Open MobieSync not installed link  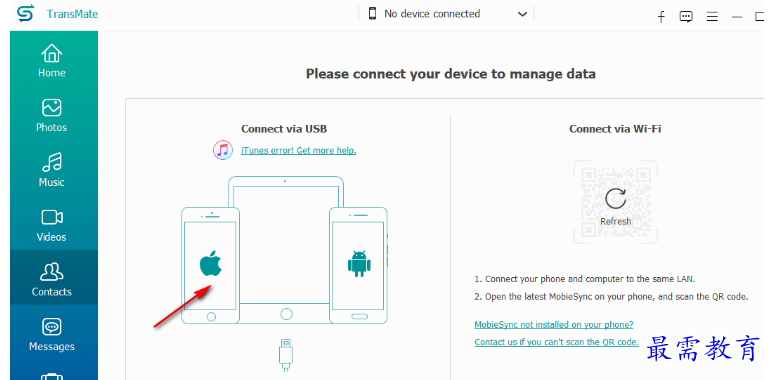[554, 325]
